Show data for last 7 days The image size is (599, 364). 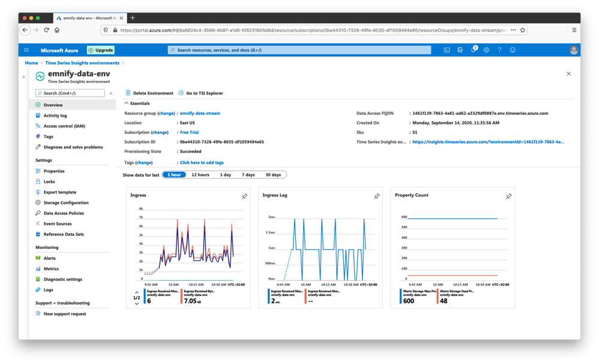(249, 175)
